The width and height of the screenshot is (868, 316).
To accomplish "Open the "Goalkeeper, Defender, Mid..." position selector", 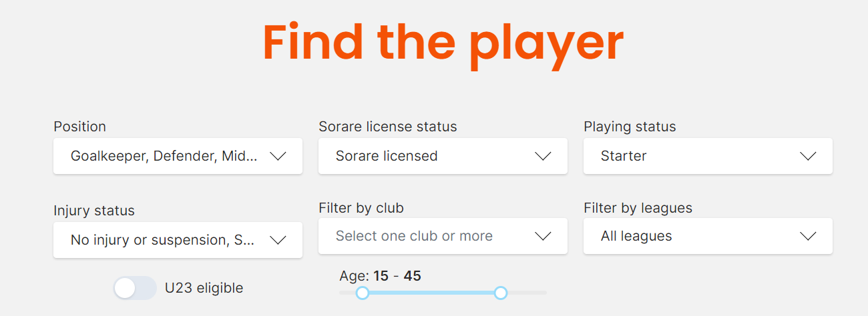I will tap(164, 156).
